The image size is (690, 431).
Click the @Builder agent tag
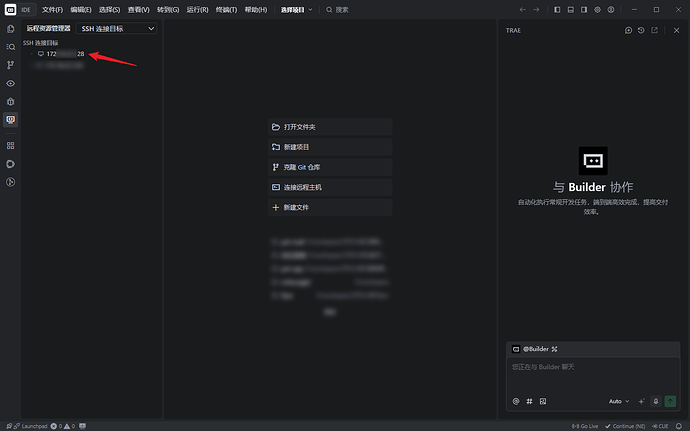[535, 349]
